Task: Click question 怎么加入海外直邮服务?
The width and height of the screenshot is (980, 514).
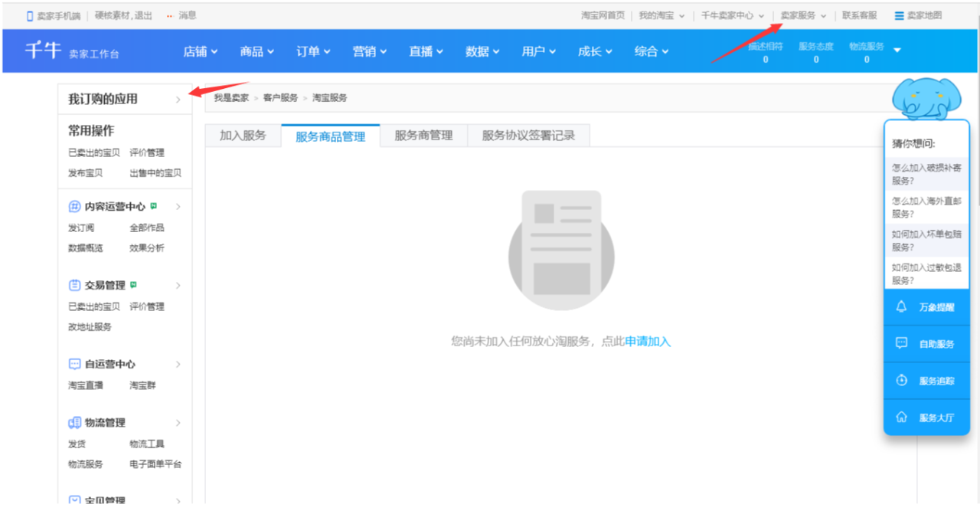Action: (926, 208)
